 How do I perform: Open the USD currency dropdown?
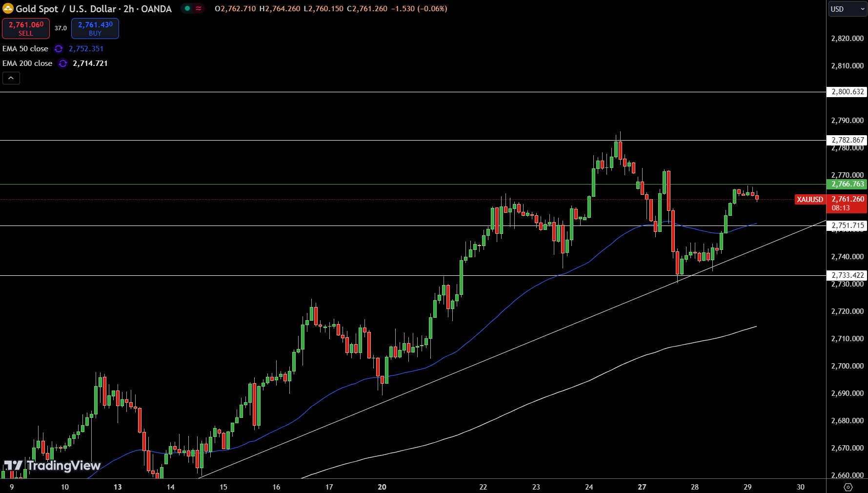tap(848, 9)
